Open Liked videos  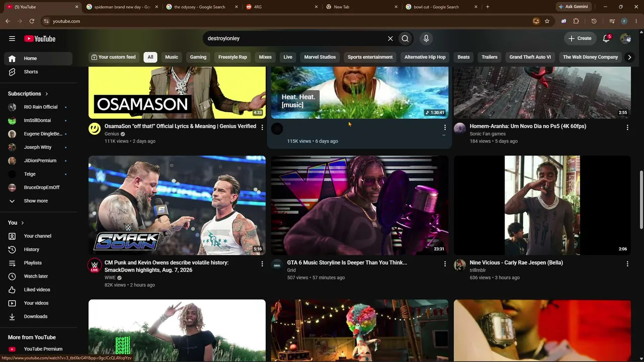click(x=38, y=290)
